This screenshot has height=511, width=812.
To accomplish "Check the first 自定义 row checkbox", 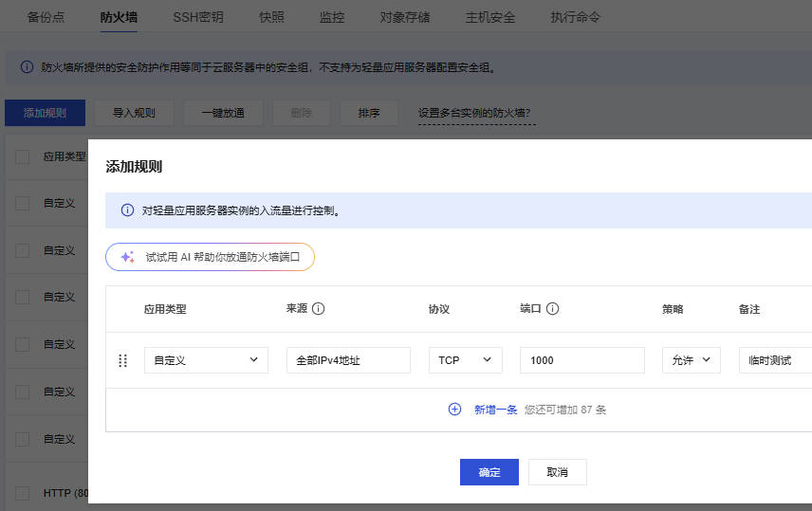I will tap(22, 203).
